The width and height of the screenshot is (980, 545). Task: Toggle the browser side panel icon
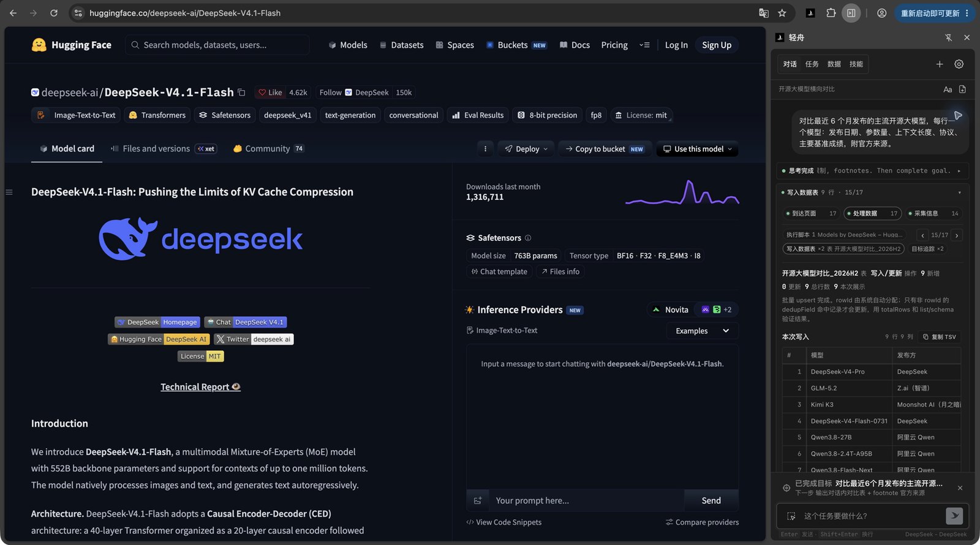tap(851, 13)
